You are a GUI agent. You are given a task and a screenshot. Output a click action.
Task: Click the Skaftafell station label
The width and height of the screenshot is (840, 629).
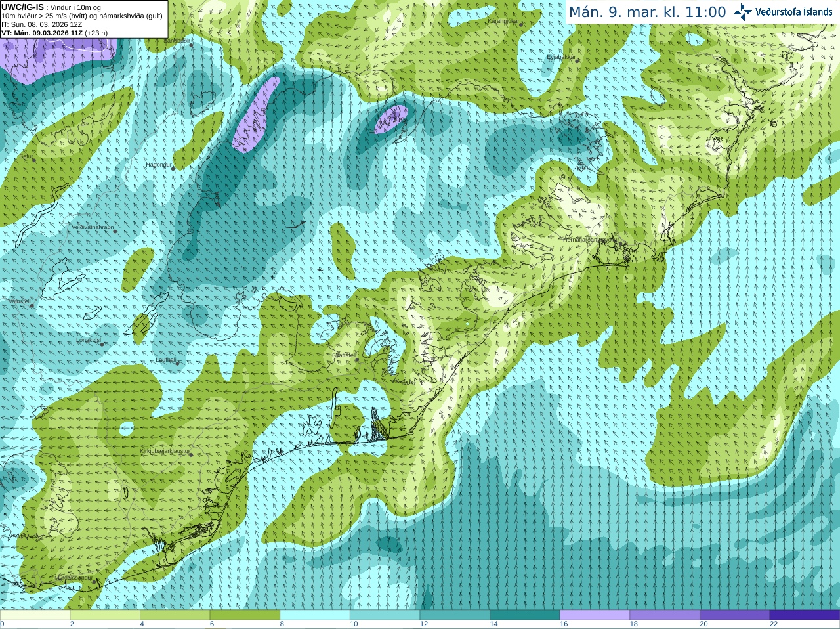tap(344, 355)
